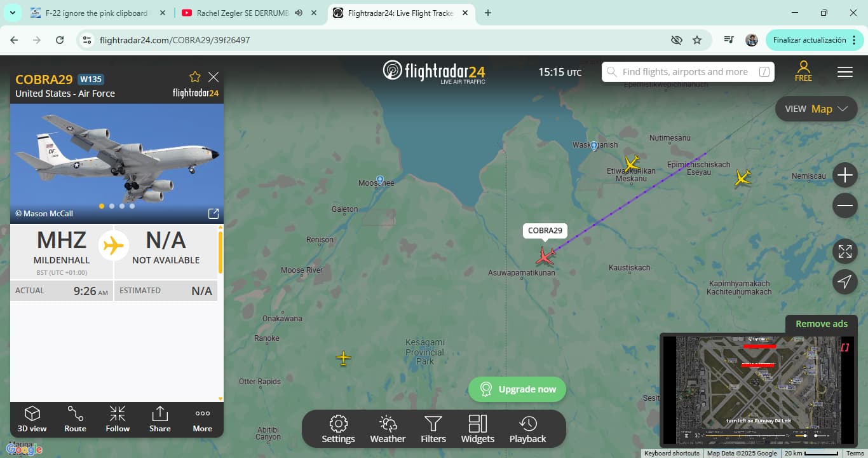Close the F-22 pink clipboard tab

click(163, 13)
